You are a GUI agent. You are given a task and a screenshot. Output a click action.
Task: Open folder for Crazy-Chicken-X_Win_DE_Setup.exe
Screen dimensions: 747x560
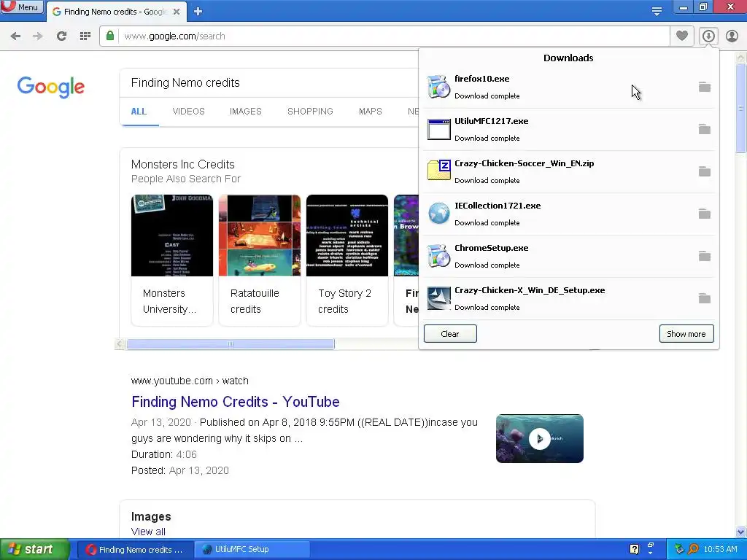(x=704, y=298)
